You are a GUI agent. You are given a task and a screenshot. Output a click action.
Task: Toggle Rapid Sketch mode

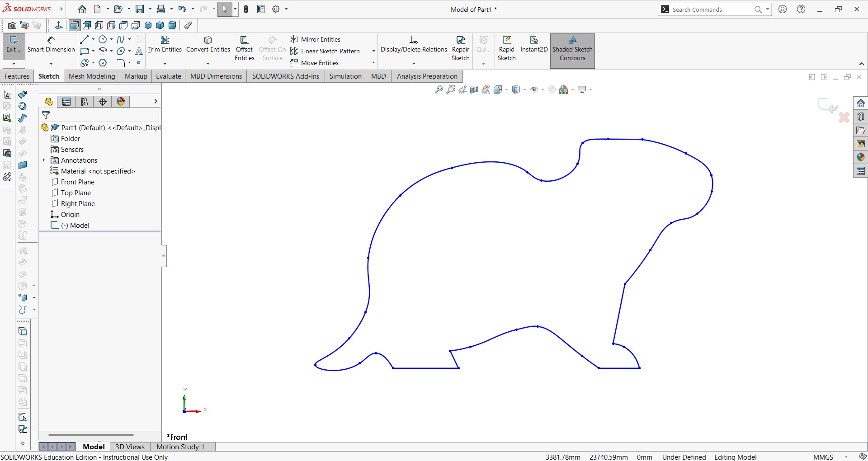[x=507, y=49]
